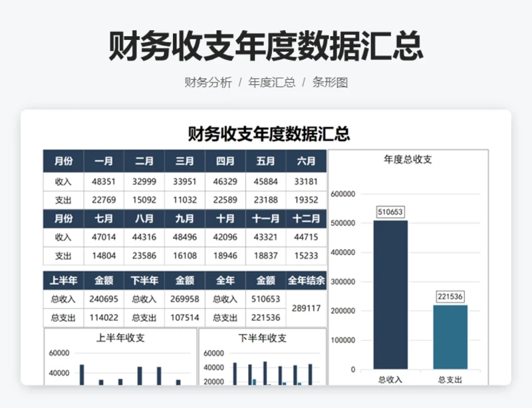Click second-half total expense 107514

pos(185,317)
